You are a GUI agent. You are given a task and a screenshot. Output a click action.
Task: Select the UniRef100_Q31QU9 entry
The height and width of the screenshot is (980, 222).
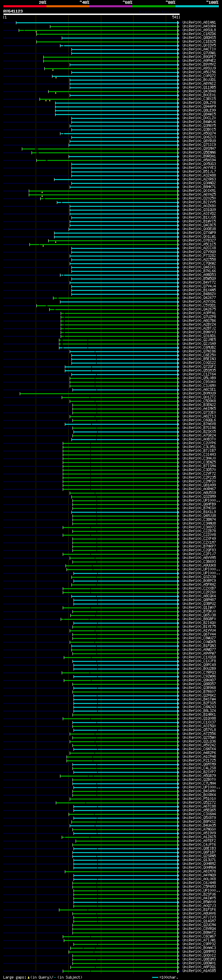pyautogui.click(x=199, y=210)
